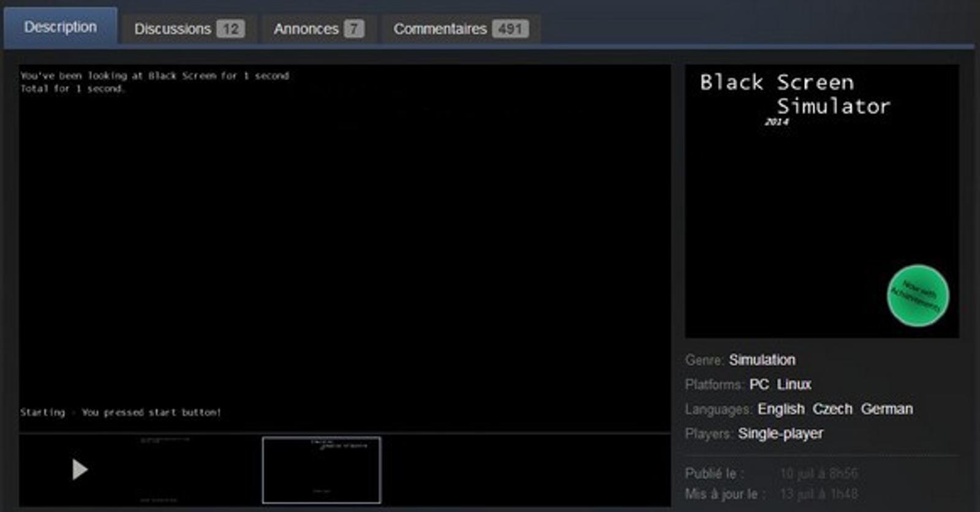The height and width of the screenshot is (512, 980).
Task: Click the German language tag
Action: [x=887, y=409]
